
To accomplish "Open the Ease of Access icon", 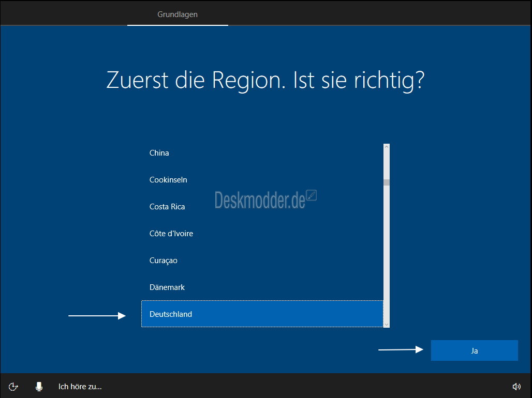I will 13,387.
